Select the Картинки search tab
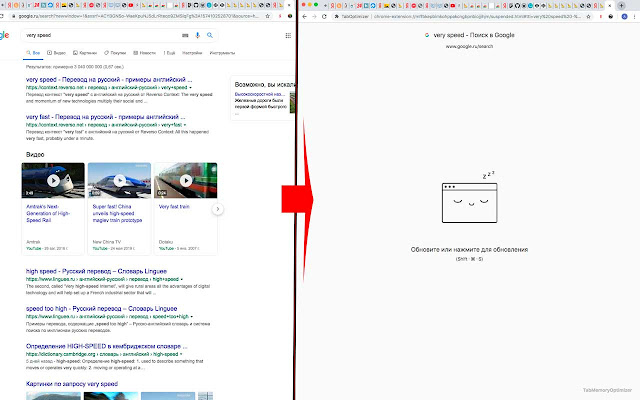Image resolution: width=640 pixels, height=400 pixels. pos(85,53)
